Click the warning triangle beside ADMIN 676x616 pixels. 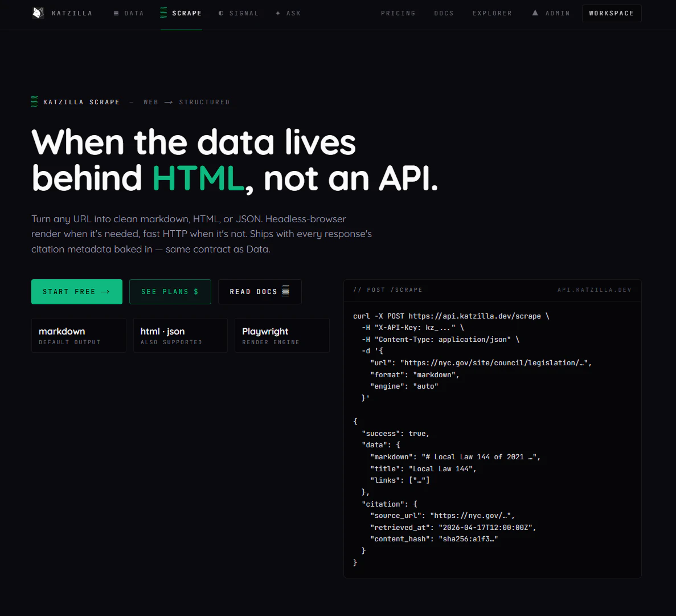click(534, 13)
